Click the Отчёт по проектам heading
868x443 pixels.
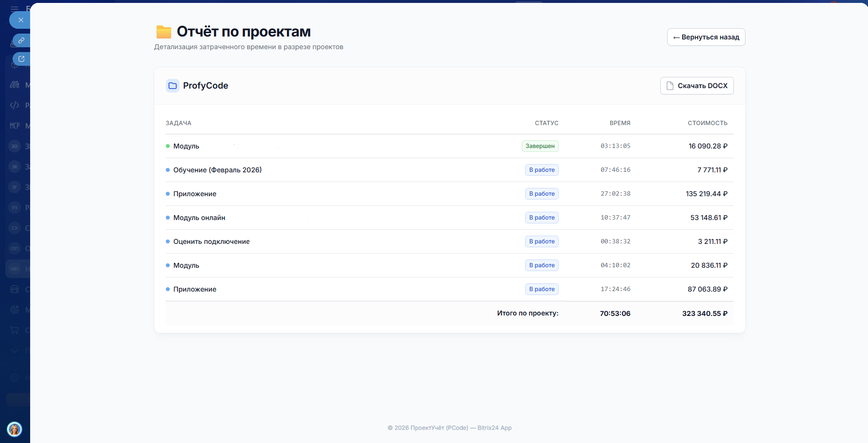tap(244, 32)
